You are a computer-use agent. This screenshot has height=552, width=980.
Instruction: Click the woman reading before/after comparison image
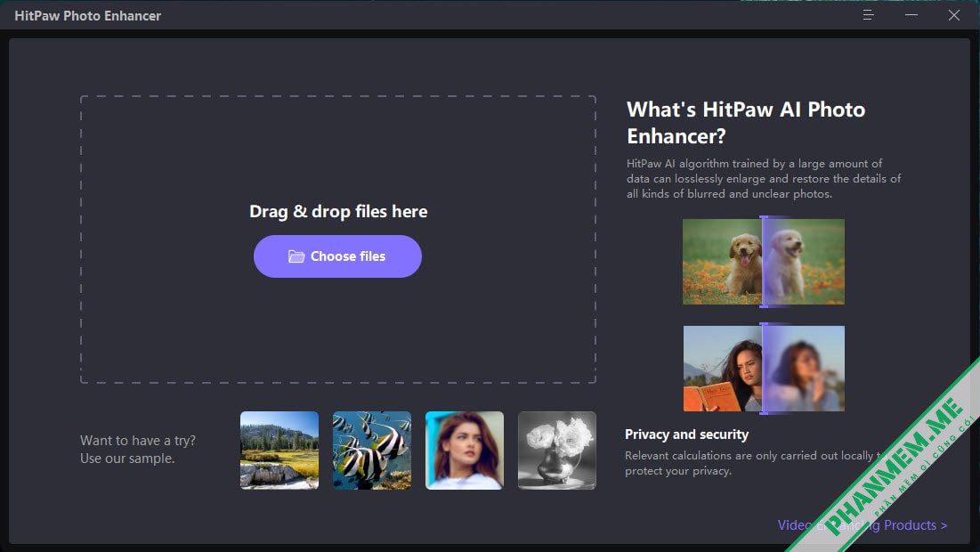pyautogui.click(x=763, y=369)
